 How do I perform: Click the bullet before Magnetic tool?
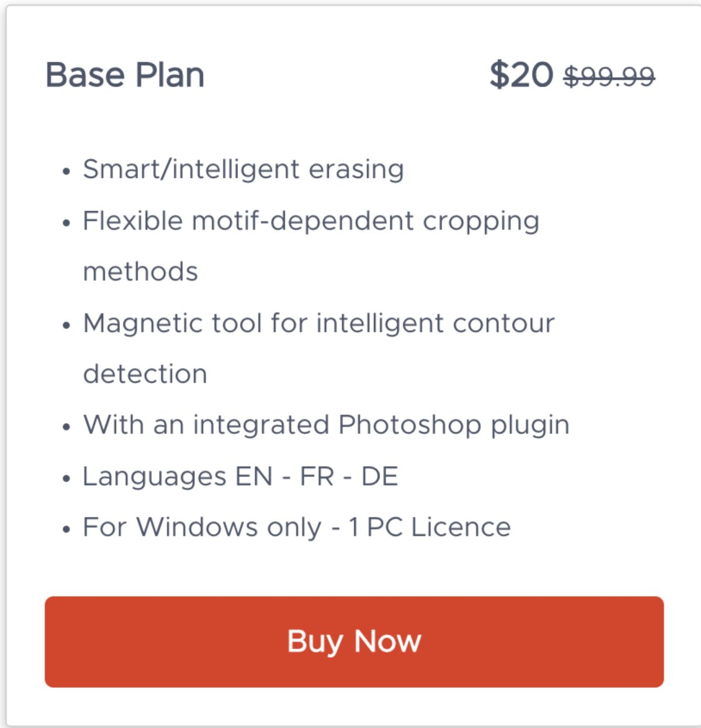coord(67,325)
